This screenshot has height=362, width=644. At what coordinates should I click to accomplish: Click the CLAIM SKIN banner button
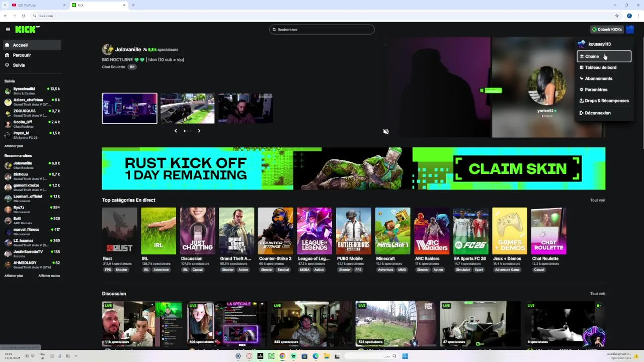click(517, 169)
